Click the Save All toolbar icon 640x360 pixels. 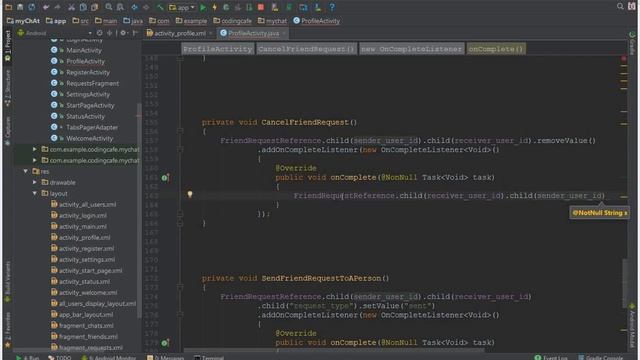click(x=20, y=7)
